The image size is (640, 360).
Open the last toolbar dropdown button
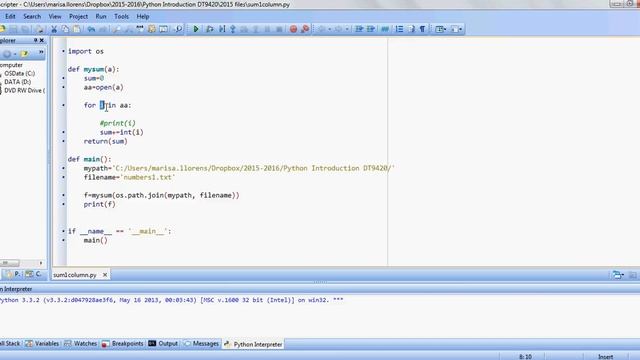click(x=457, y=29)
